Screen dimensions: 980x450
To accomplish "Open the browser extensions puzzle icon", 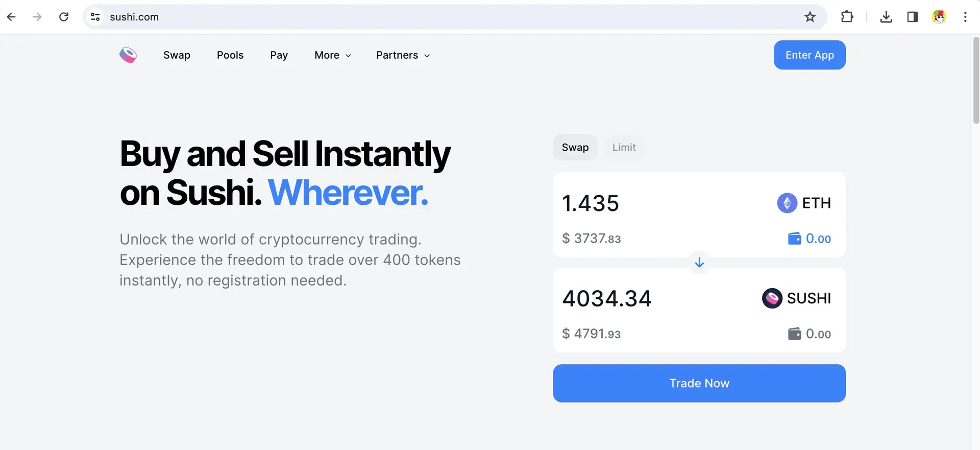I will 847,17.
